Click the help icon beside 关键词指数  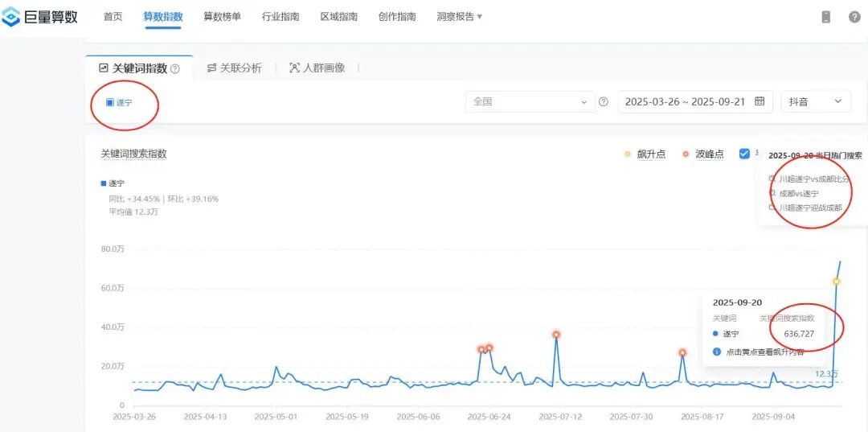tap(175, 69)
